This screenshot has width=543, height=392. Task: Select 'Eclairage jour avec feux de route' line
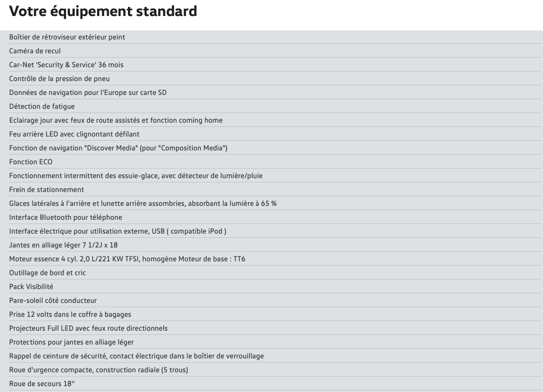click(x=275, y=120)
